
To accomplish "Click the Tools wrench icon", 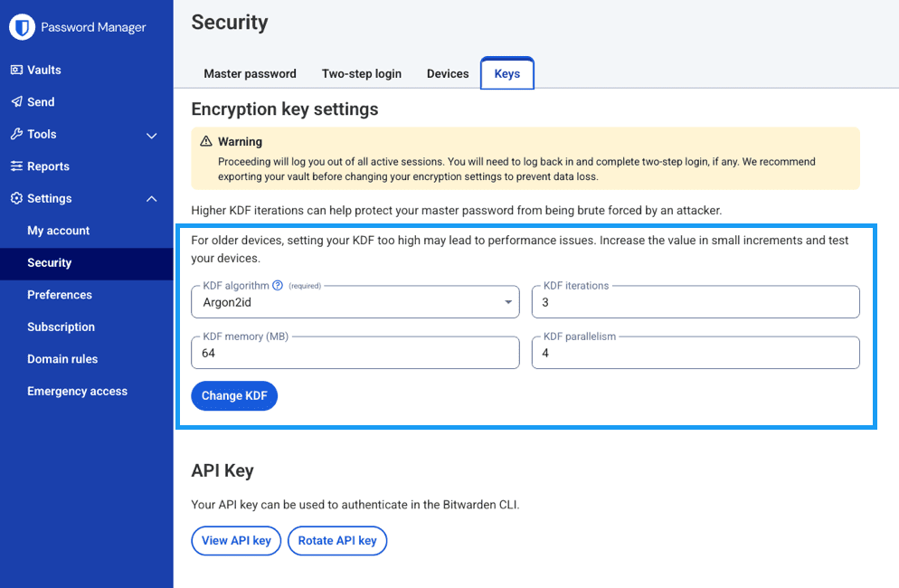I will (x=16, y=134).
